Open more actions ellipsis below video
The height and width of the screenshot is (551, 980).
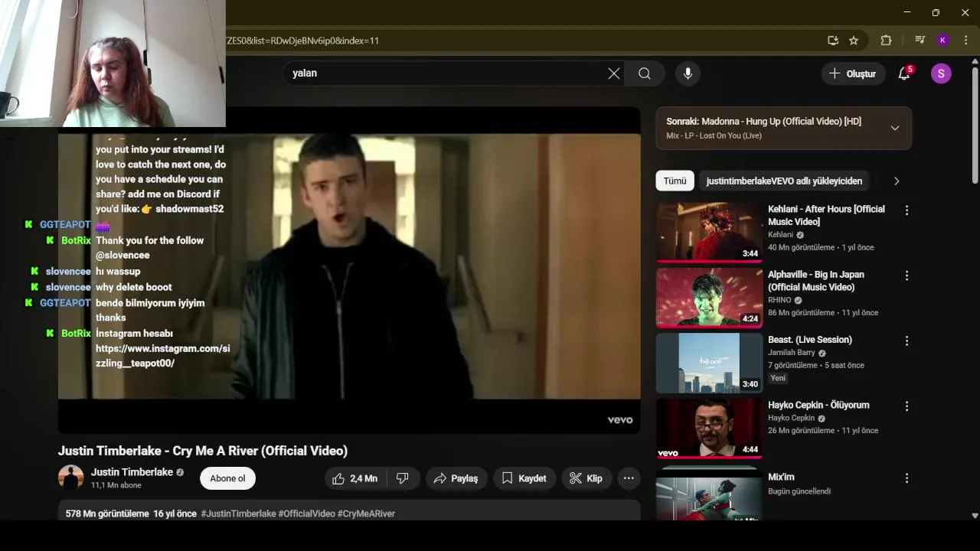(629, 478)
